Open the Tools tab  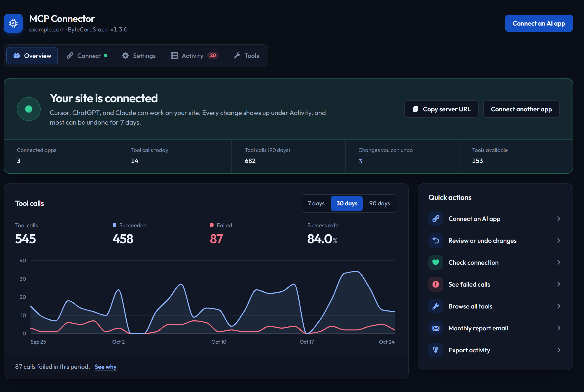click(246, 56)
